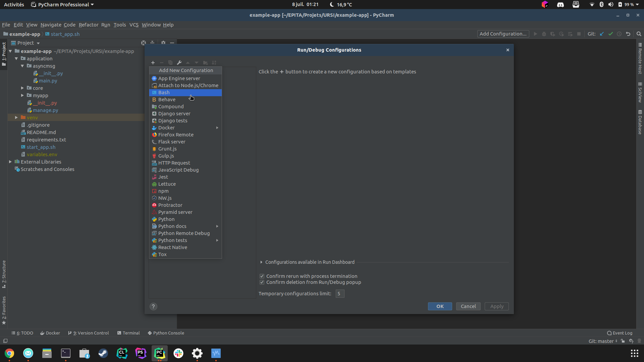Expand the Python docs submenu
Screen dimensions: 644x362
(217, 226)
